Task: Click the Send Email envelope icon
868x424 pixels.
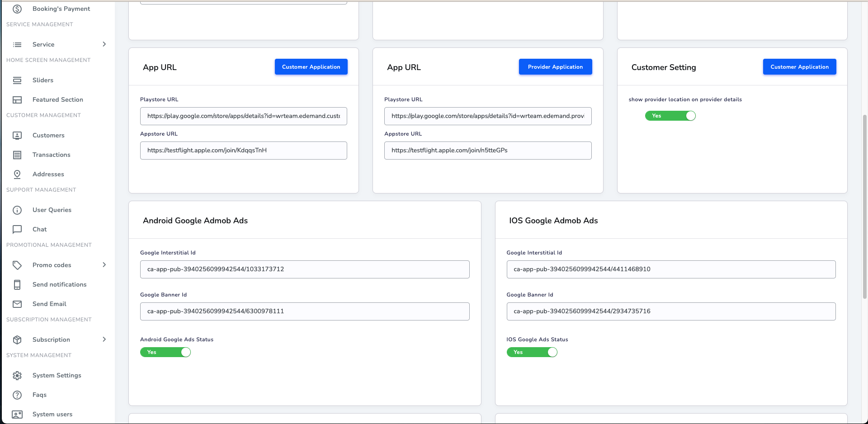Action: (x=17, y=304)
